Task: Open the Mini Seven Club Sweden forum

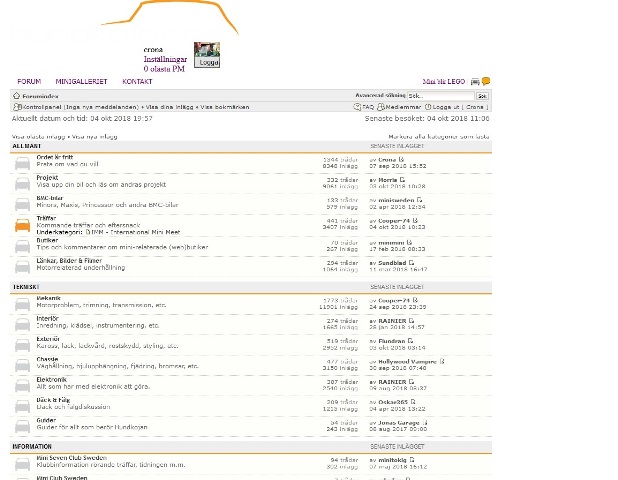Action: point(71,458)
